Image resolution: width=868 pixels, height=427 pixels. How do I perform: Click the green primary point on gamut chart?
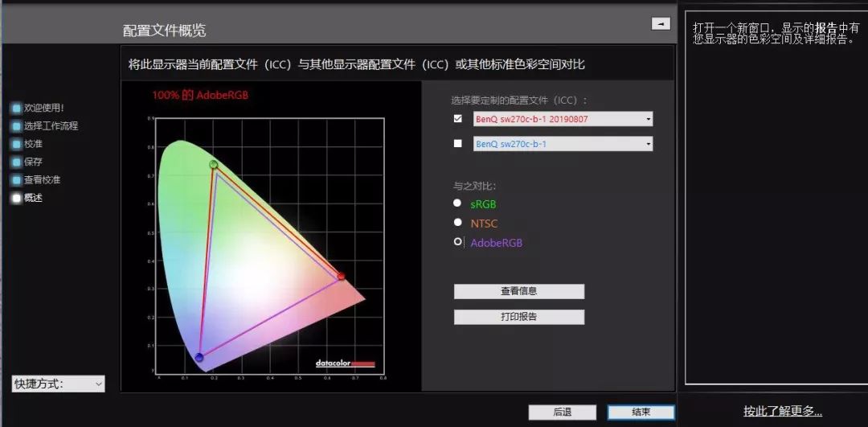(213, 165)
